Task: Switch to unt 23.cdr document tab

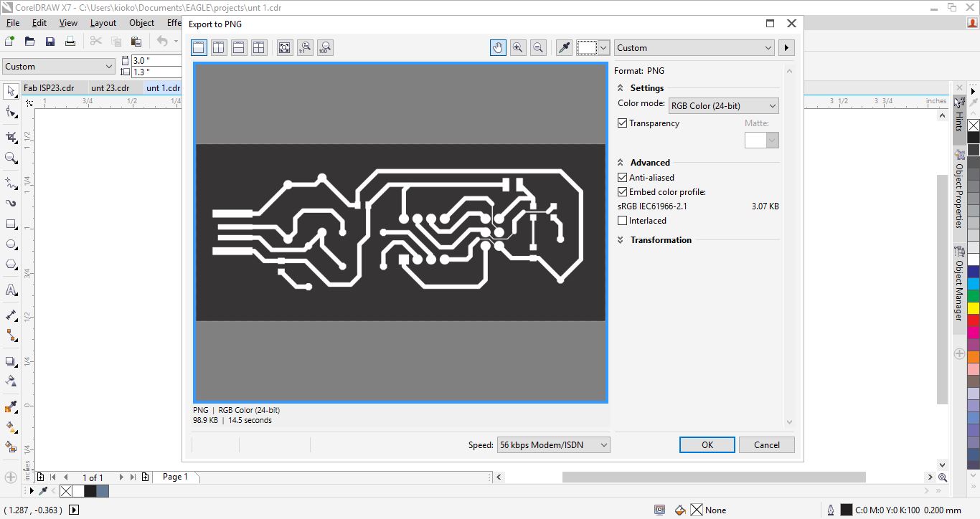Action: [110, 88]
